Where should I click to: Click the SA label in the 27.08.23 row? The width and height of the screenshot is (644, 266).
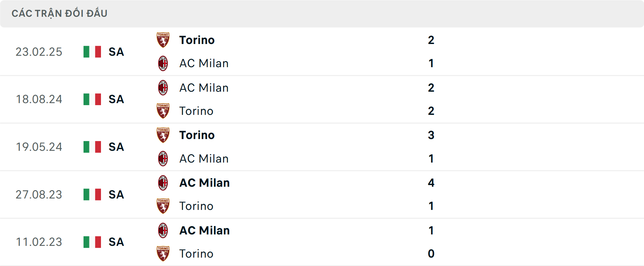point(116,194)
